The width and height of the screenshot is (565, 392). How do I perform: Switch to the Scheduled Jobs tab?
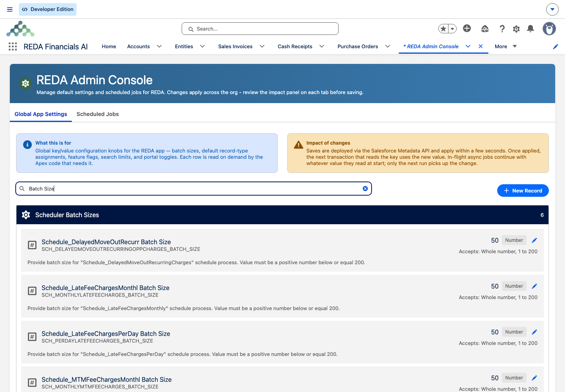click(x=98, y=114)
